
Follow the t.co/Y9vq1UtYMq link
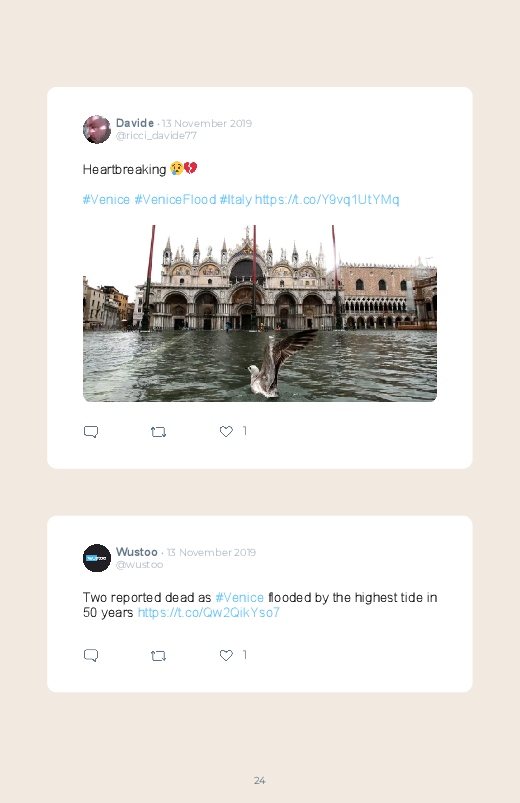[x=327, y=200]
